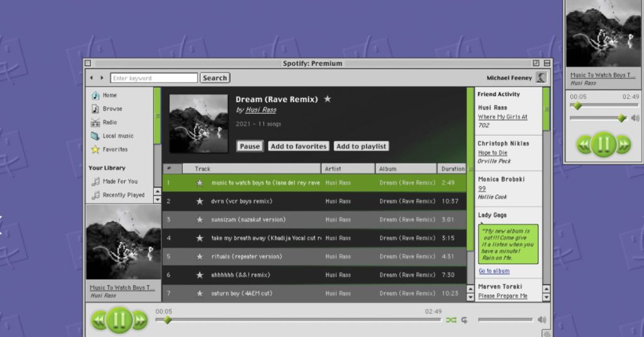
Task: Click Add to favorites button
Action: click(x=299, y=146)
